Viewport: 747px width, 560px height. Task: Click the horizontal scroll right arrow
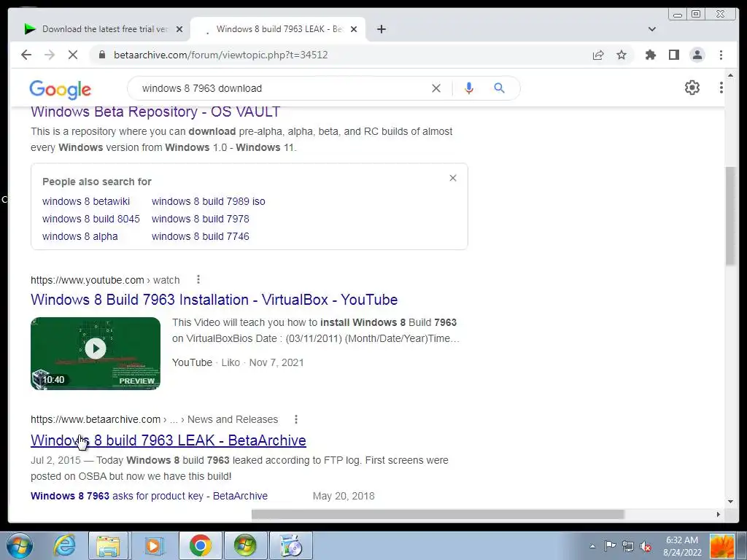(718, 514)
